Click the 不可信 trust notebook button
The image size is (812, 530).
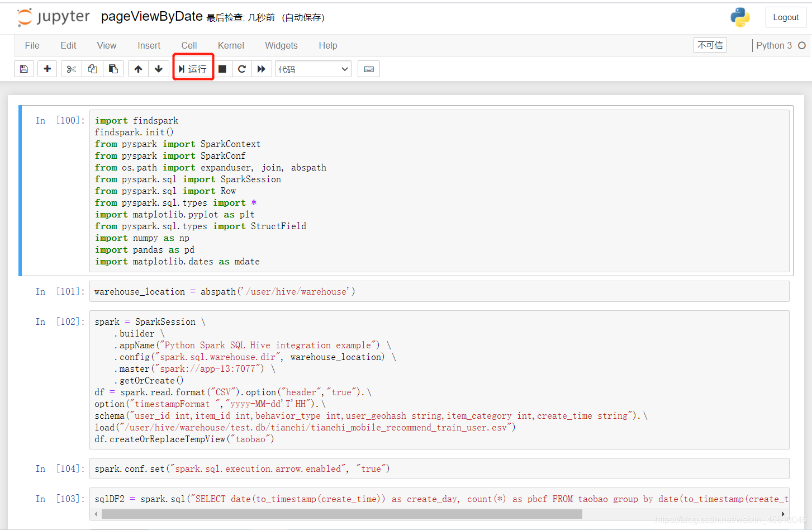click(x=710, y=45)
